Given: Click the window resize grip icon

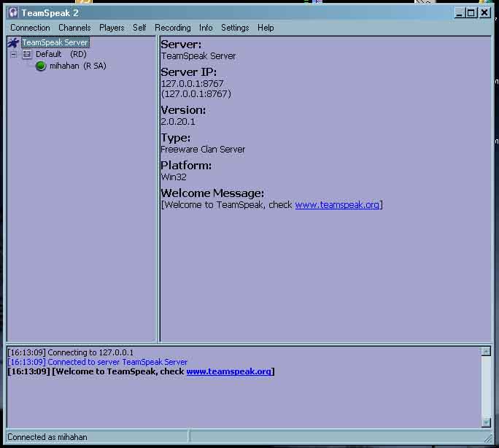Looking at the screenshot, I should [488, 439].
